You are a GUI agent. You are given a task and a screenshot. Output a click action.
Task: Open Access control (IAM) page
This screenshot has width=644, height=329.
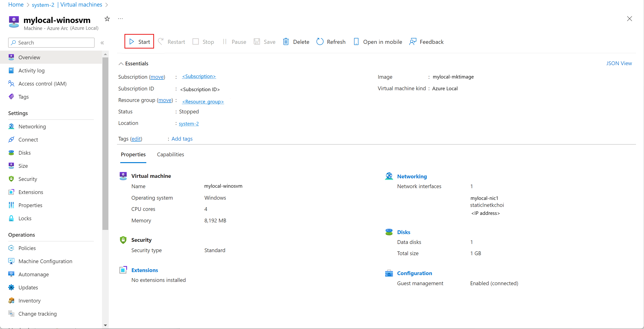pos(42,84)
